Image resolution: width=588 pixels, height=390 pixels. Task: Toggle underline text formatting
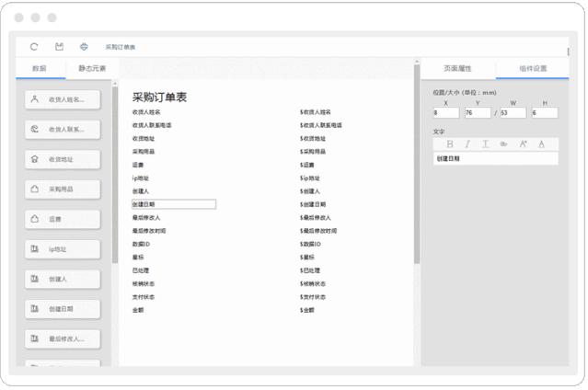coord(486,144)
